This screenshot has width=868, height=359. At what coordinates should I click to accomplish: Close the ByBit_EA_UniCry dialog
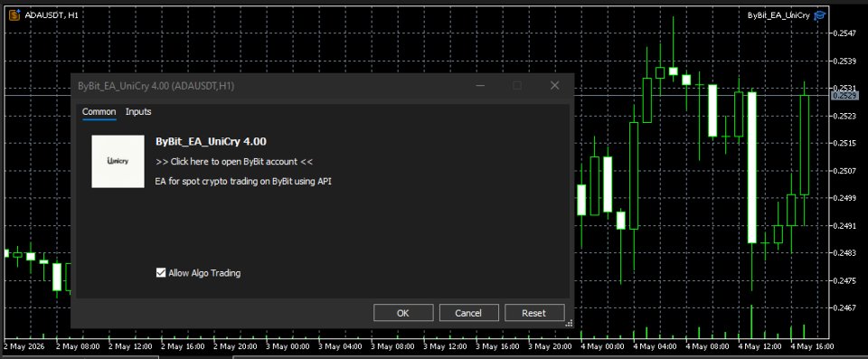coord(554,85)
